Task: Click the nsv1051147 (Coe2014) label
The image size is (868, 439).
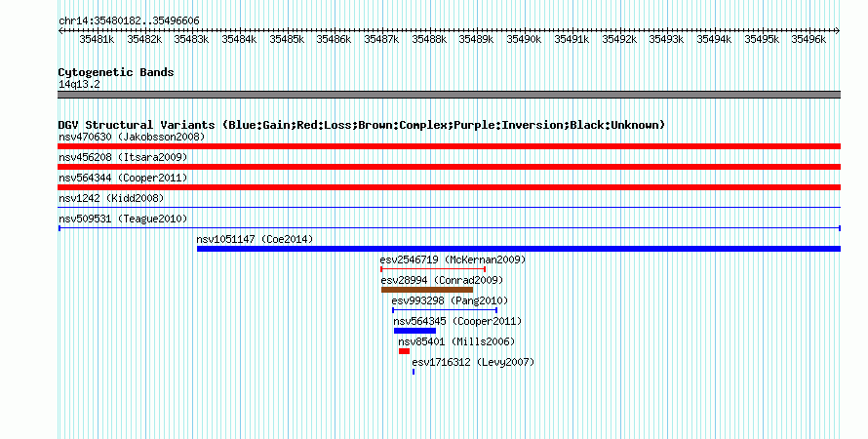Action: click(255, 239)
